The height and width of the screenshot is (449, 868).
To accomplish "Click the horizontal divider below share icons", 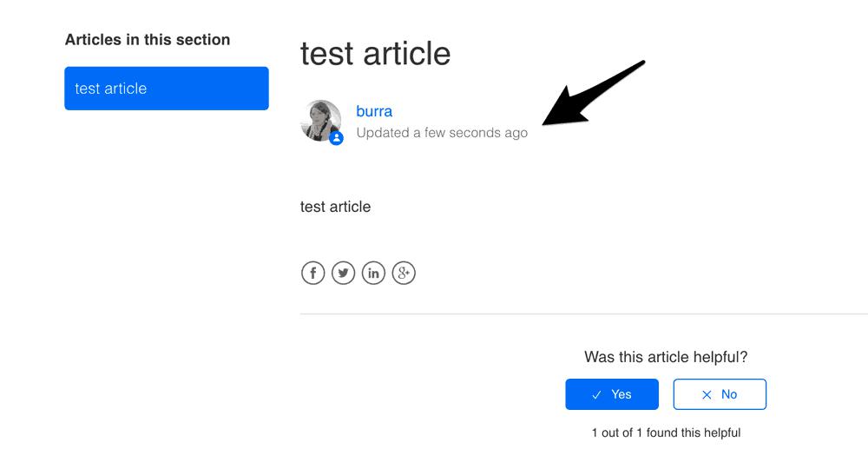I will point(584,314).
